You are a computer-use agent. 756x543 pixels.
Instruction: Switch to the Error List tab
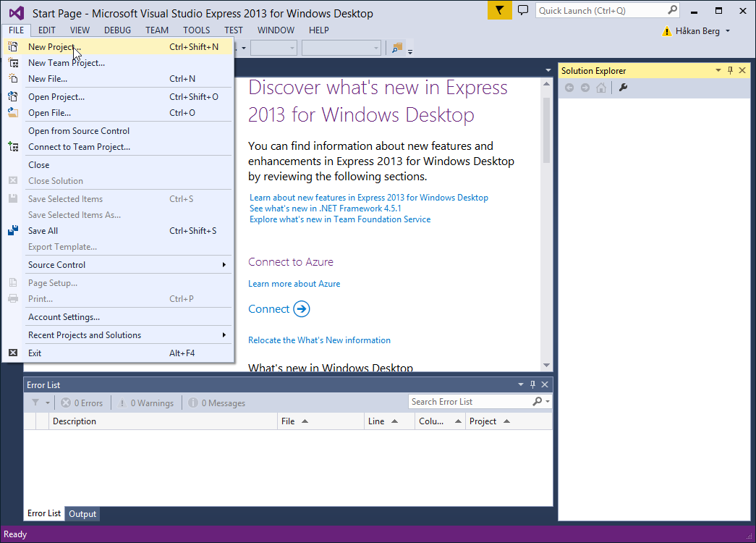click(x=44, y=513)
